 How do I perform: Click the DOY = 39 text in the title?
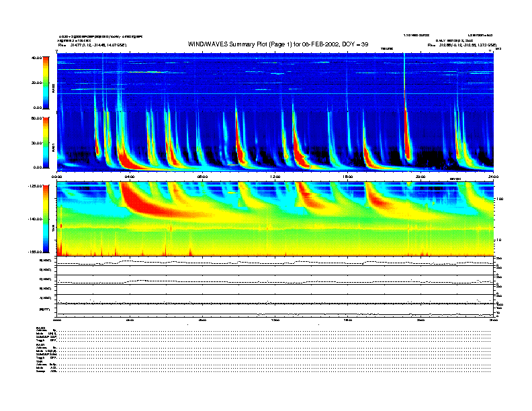[355, 44]
